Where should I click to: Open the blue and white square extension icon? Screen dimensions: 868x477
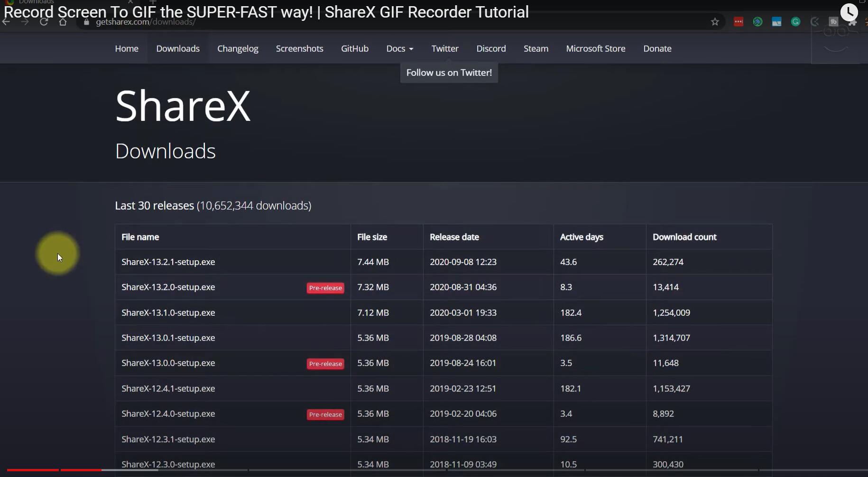click(x=776, y=22)
